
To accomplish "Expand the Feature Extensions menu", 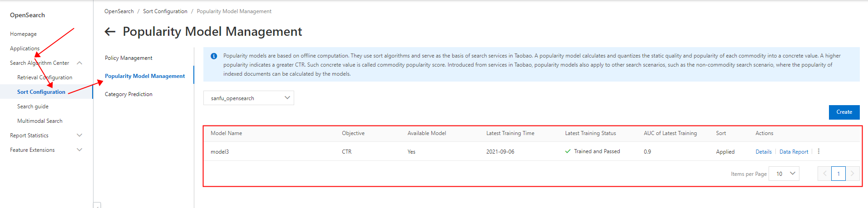I will [x=79, y=150].
